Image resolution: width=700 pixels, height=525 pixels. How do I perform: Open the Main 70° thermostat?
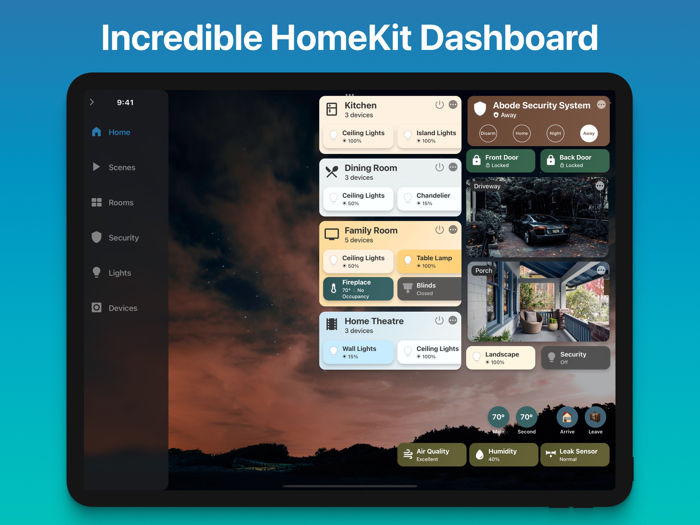pyautogui.click(x=498, y=417)
